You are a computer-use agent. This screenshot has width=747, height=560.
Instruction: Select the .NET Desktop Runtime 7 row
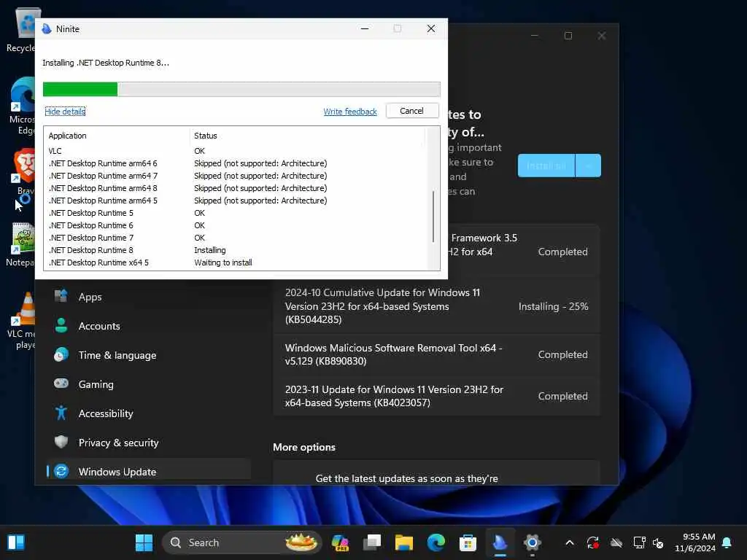point(236,238)
